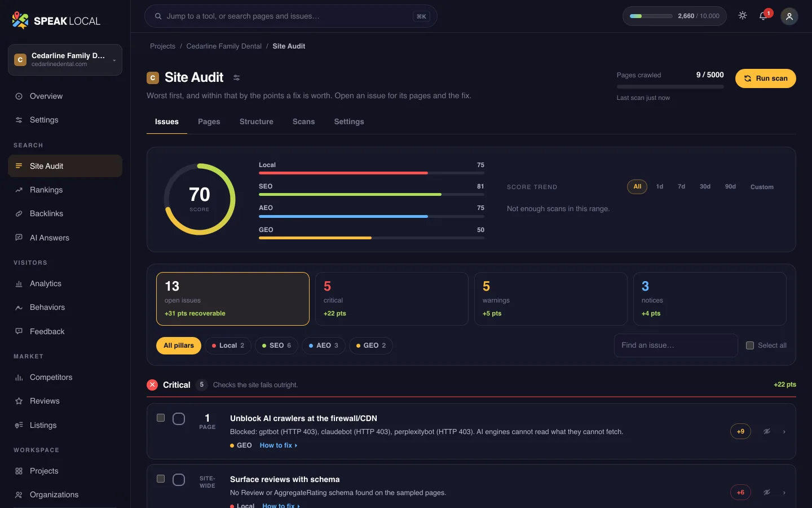Tick the Surface reviews with schema checkbox
Viewport: 812px width, 508px height.
pos(161,479)
